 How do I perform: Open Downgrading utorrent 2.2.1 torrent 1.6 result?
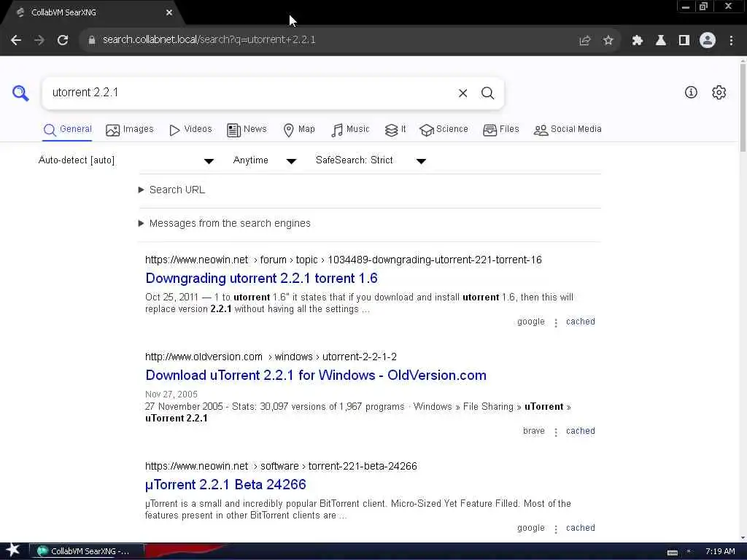(262, 278)
